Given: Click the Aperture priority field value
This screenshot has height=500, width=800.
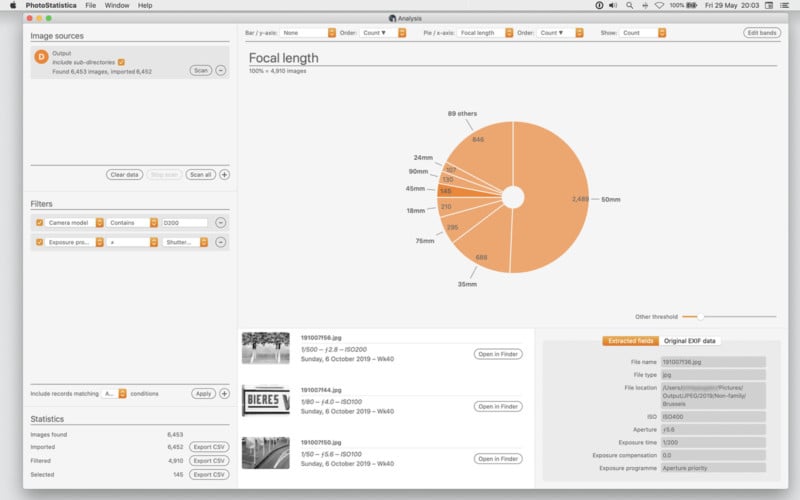Looking at the screenshot, I should coord(713,468).
